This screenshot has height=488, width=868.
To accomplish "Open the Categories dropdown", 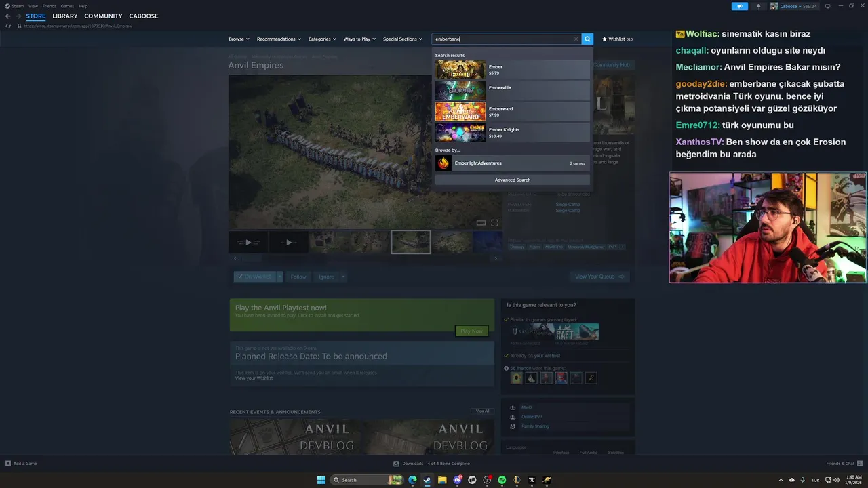I will pyautogui.click(x=322, y=39).
